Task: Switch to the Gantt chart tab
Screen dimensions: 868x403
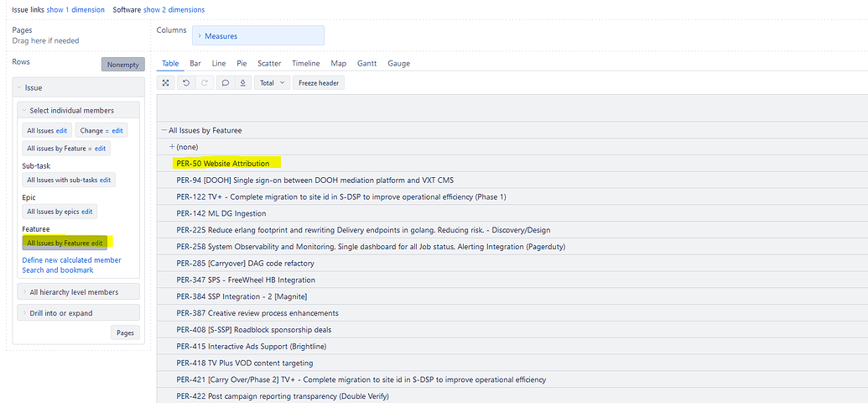Action: point(366,63)
